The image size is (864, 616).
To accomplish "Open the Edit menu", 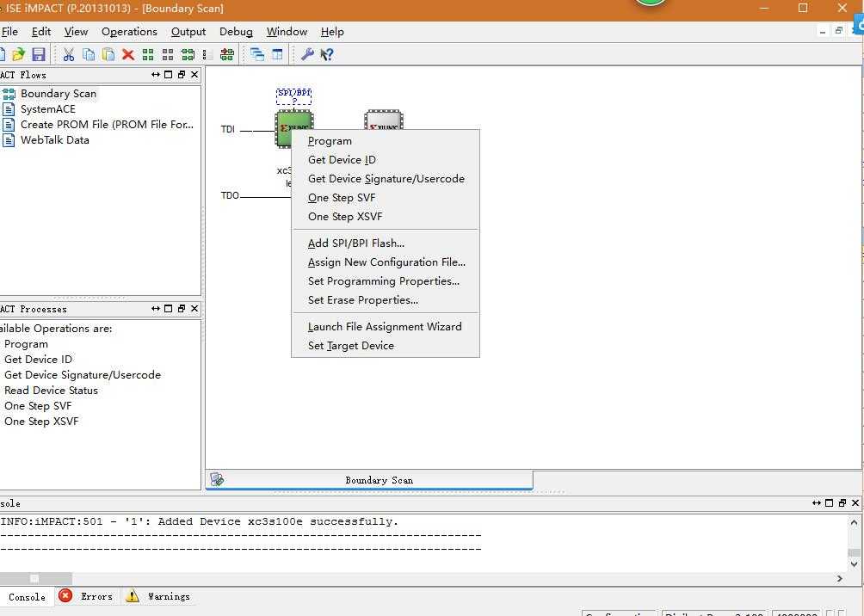I will pos(41,32).
